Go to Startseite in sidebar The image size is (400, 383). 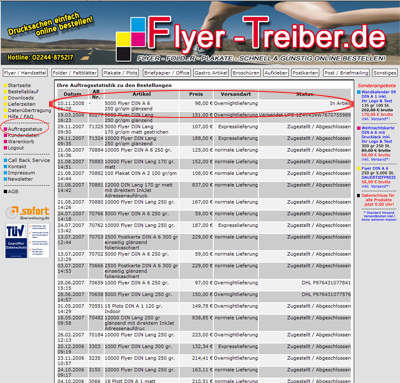[x=19, y=85]
